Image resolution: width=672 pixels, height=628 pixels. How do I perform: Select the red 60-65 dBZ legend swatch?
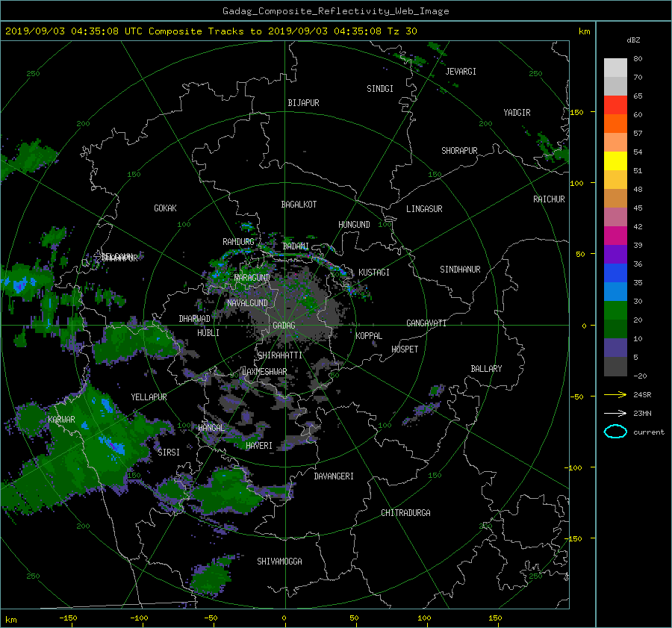click(615, 105)
